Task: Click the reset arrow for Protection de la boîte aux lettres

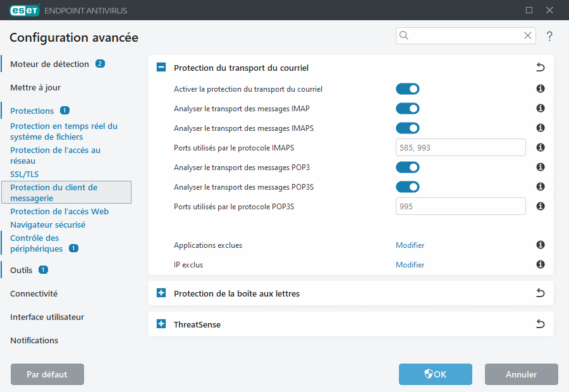Action: tap(540, 292)
